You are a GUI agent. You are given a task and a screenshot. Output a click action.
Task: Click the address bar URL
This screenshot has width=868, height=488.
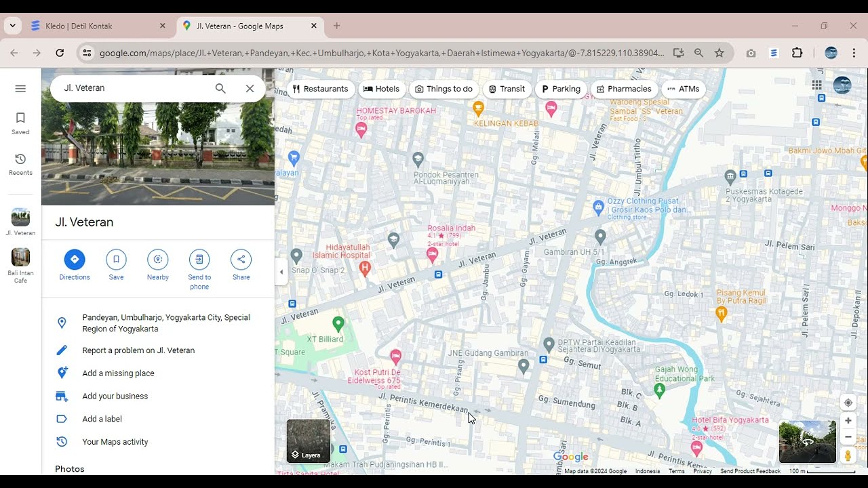click(382, 53)
